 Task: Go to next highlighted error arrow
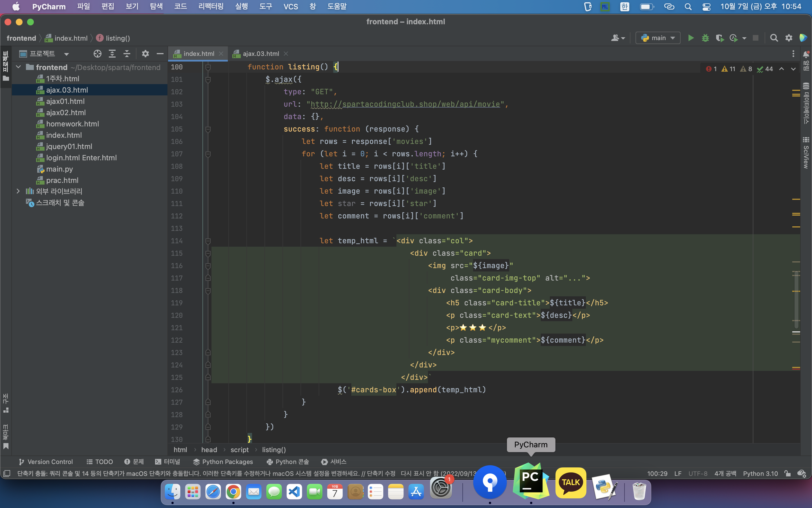pos(793,69)
